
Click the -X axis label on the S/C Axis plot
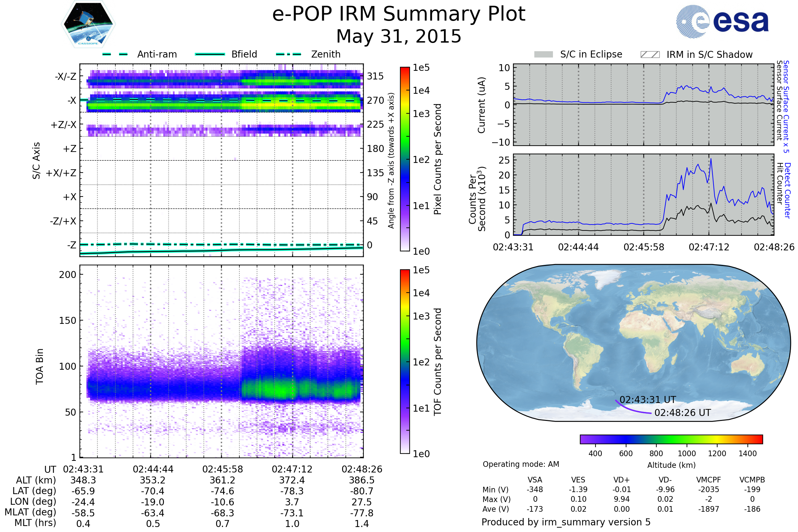[x=72, y=100]
